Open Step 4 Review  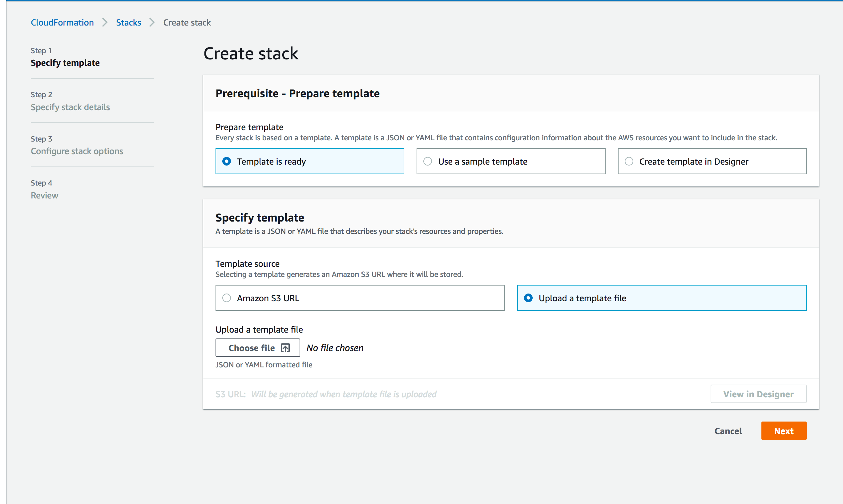45,195
